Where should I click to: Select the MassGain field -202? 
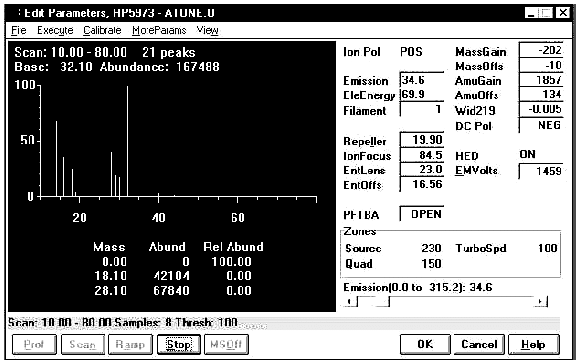[541, 50]
